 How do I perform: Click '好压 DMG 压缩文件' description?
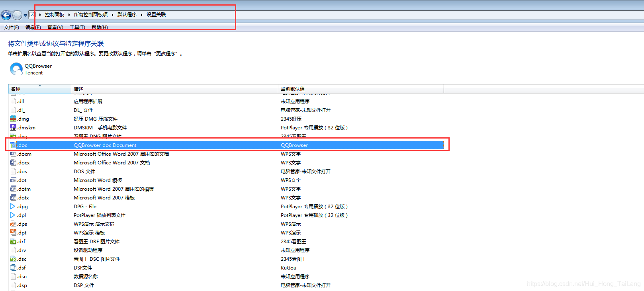click(96, 119)
